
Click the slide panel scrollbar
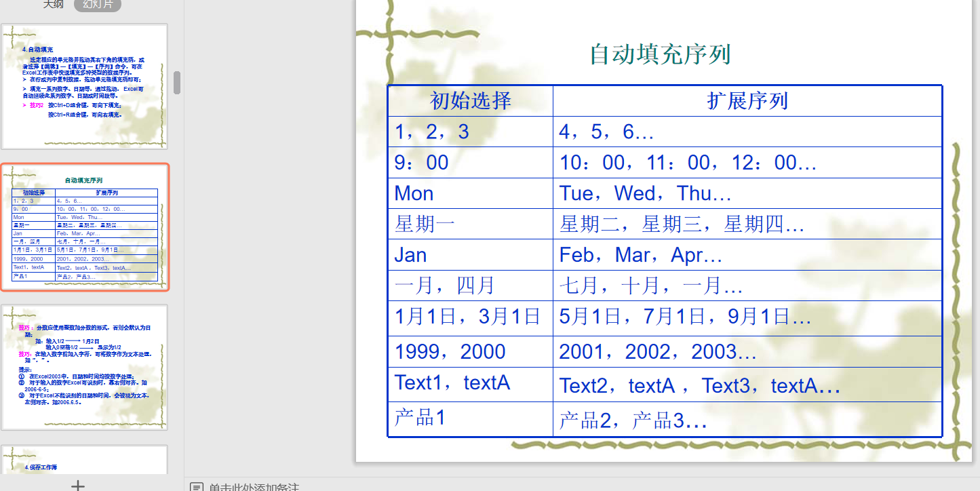click(176, 81)
